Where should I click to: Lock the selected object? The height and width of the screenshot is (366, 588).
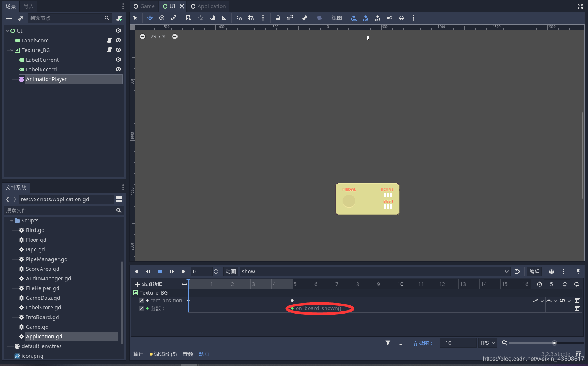tap(278, 18)
